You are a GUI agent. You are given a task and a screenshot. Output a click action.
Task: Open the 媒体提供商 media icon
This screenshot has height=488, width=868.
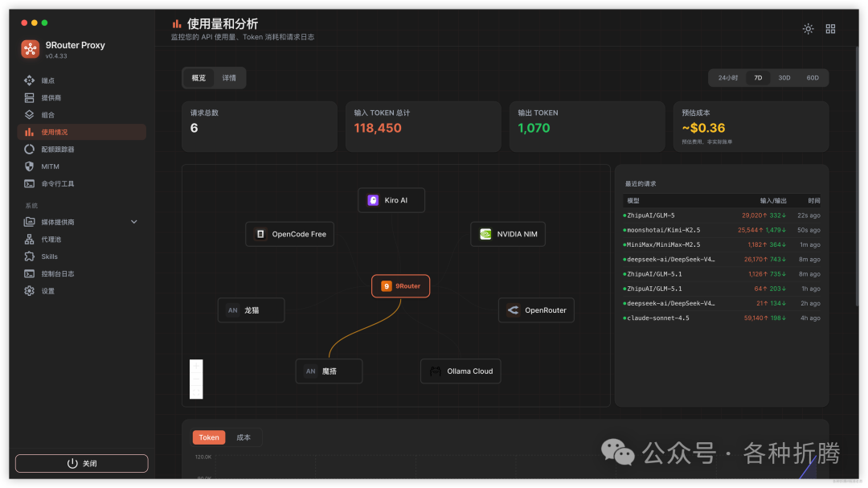click(30, 222)
